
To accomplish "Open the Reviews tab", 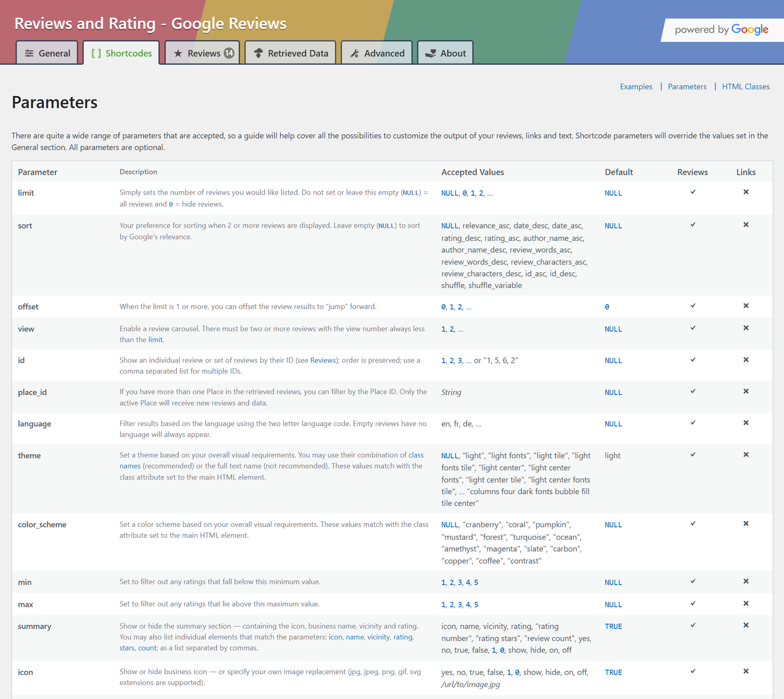I will tap(202, 53).
